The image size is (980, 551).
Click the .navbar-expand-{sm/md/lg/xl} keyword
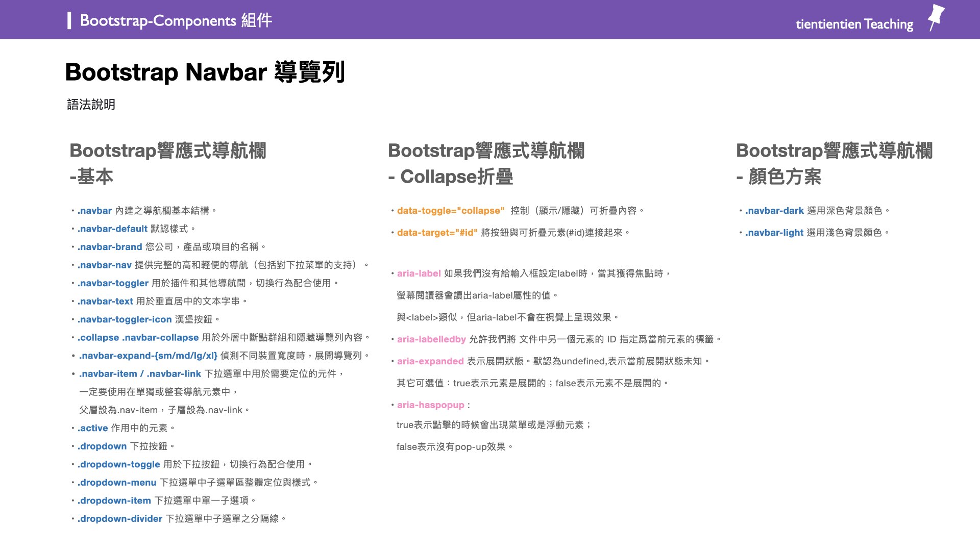click(148, 356)
